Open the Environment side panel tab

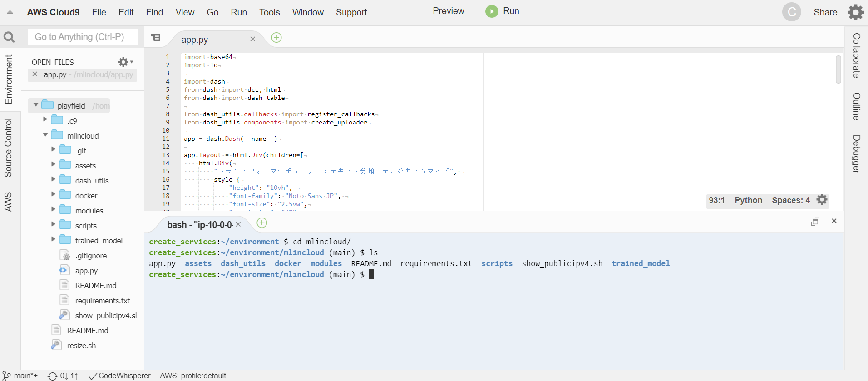(8, 79)
